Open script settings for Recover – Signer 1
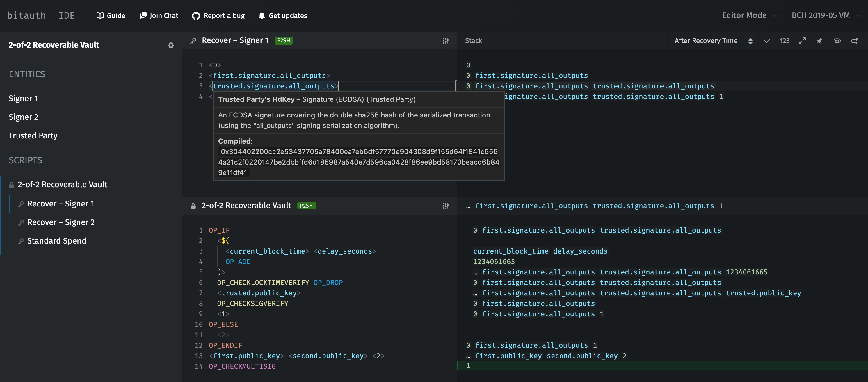Screen dimensions: 868x382 (445, 40)
